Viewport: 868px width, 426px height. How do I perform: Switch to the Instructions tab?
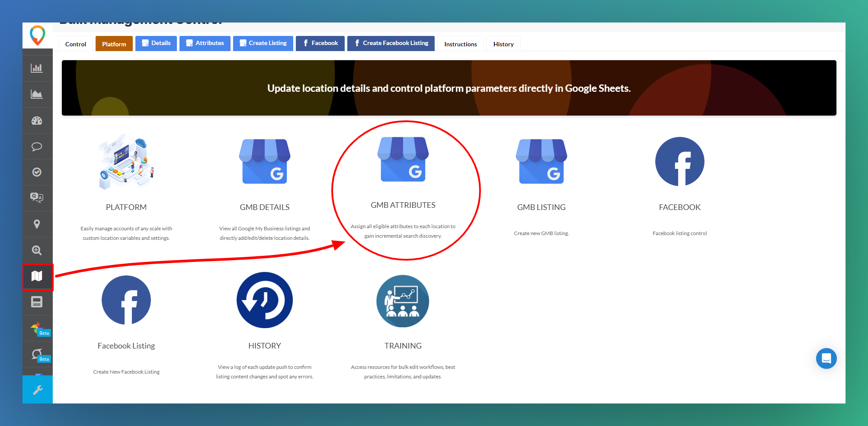(461, 44)
